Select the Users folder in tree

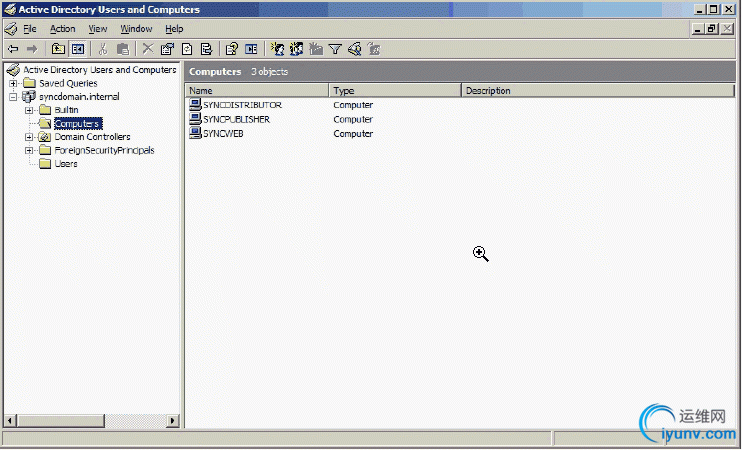click(x=66, y=164)
